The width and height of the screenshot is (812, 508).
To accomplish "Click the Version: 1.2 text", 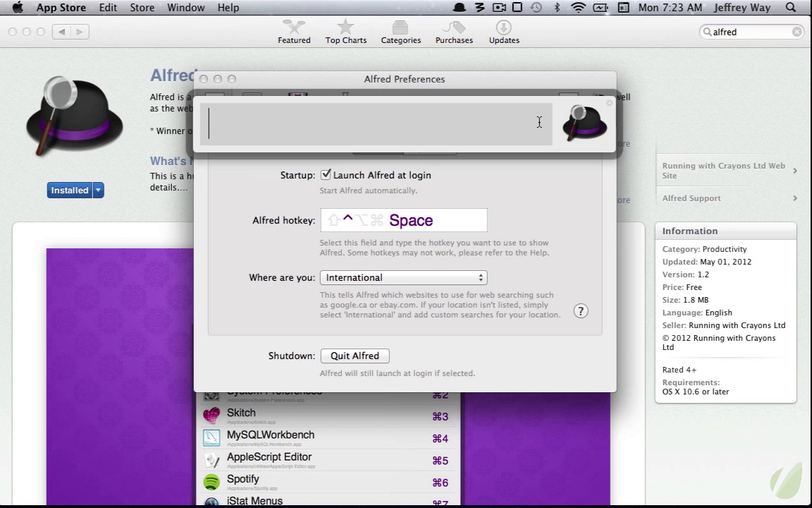I will [x=686, y=274].
